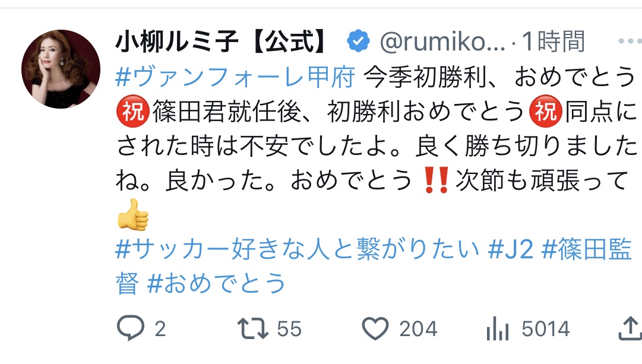The width and height of the screenshot is (642, 364).
Task: Click the reply count 2
Action: (160, 329)
